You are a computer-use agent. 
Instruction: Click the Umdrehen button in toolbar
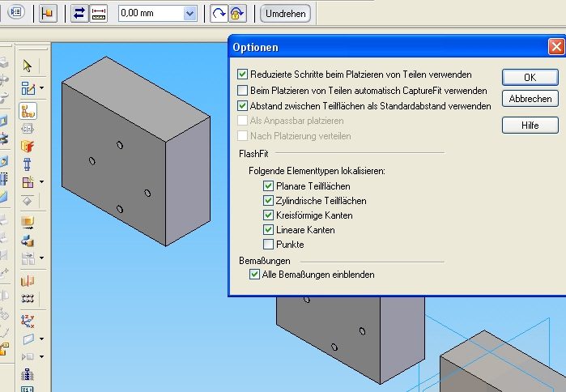tap(285, 13)
